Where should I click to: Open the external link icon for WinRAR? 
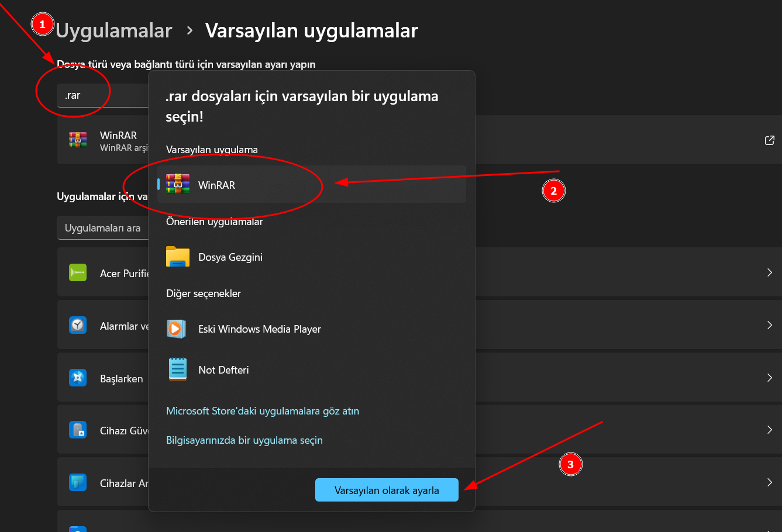(769, 140)
